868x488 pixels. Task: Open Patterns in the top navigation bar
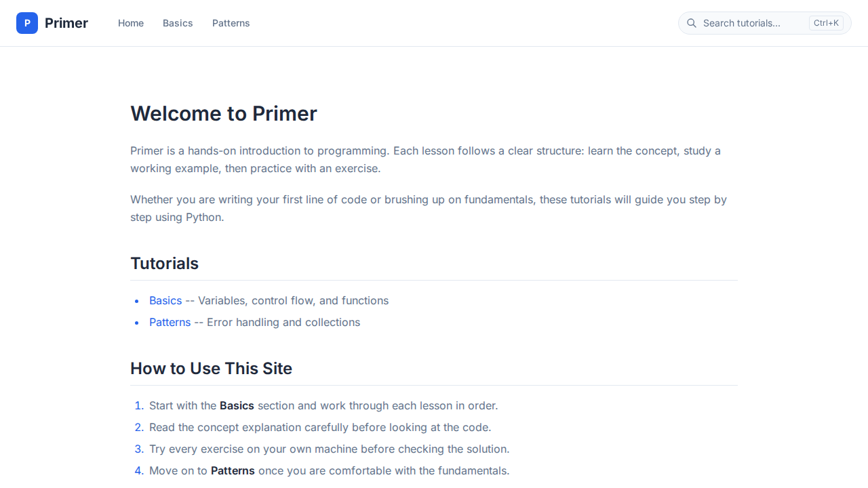[231, 23]
